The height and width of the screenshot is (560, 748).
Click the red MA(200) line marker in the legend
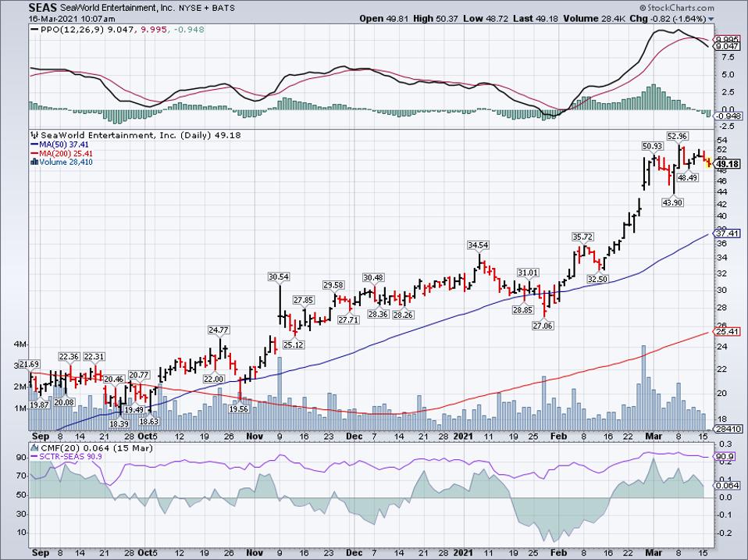(34, 154)
